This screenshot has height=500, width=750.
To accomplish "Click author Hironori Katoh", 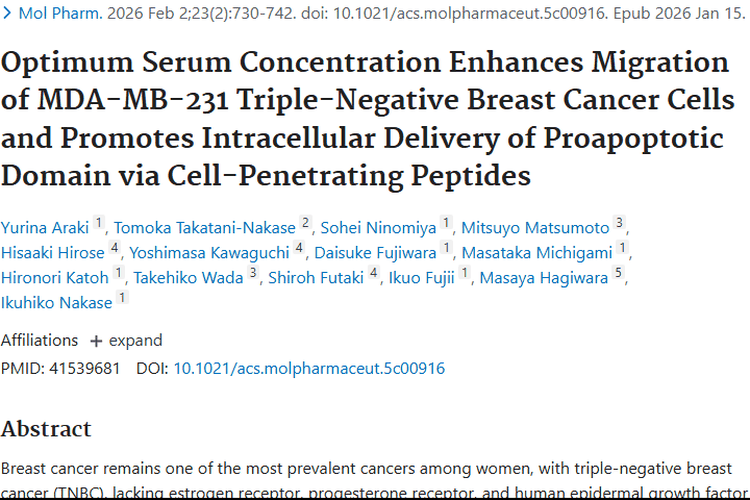I will [x=56, y=278].
